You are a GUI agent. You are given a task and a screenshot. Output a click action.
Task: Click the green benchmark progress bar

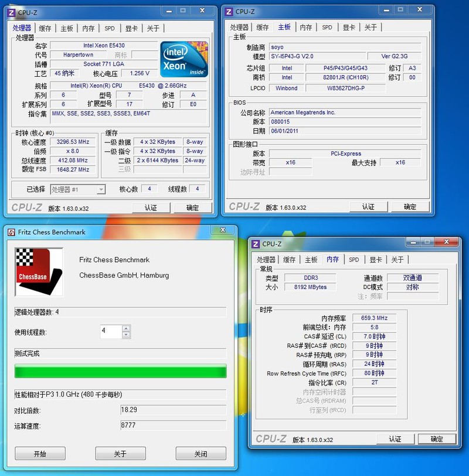pyautogui.click(x=121, y=371)
